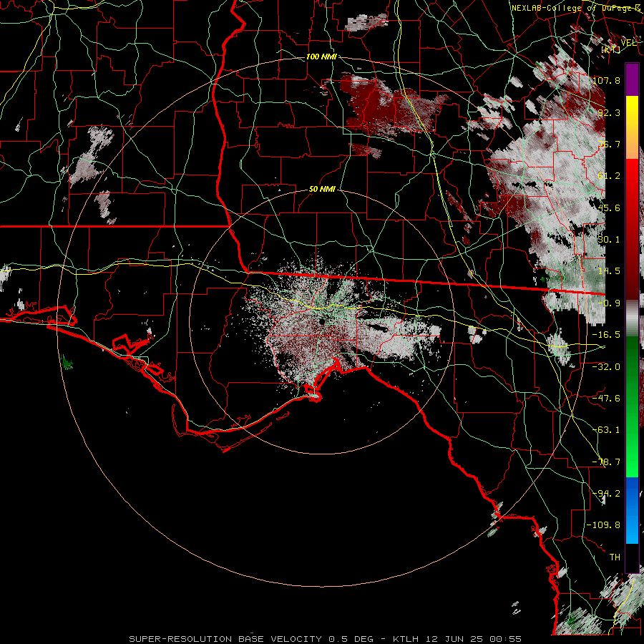Click the -94.2 value on velocity scale
Screen dimensions: 644x644
(x=606, y=493)
